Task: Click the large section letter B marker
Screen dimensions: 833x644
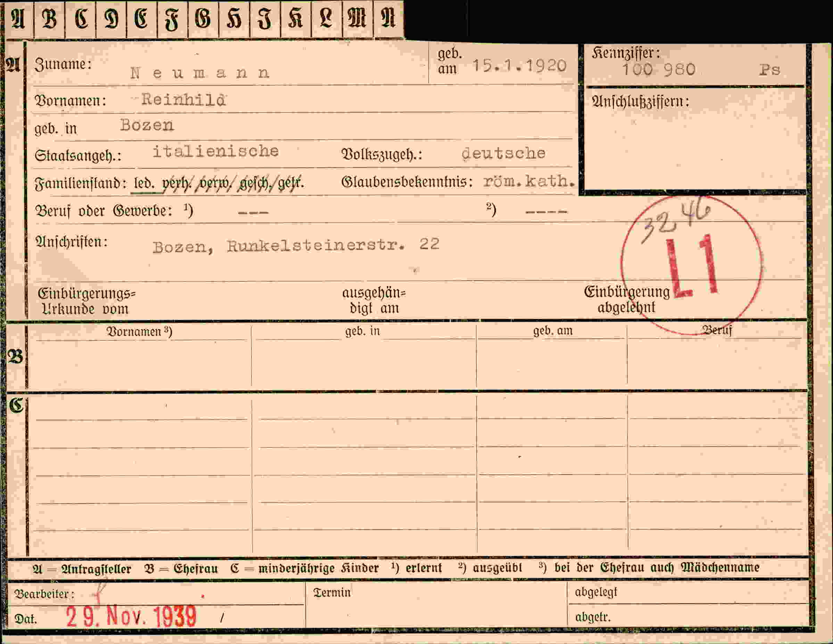Action: pyautogui.click(x=15, y=357)
